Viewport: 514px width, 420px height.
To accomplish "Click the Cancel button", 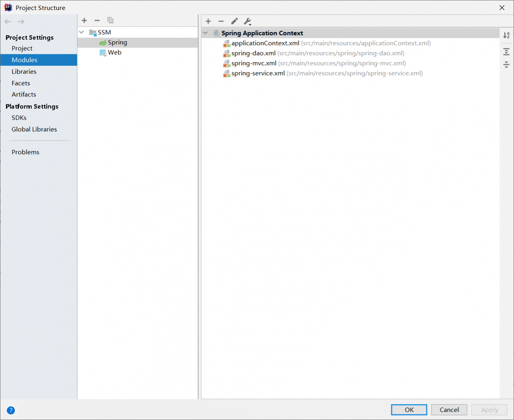I will pos(449,410).
